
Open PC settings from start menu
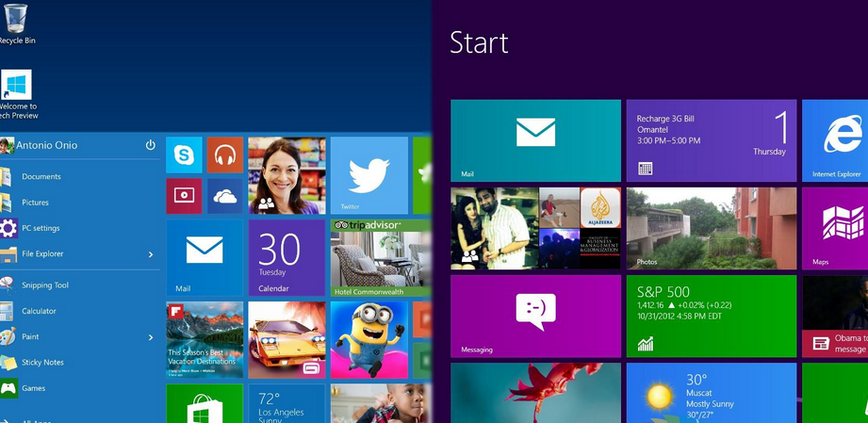pos(41,228)
